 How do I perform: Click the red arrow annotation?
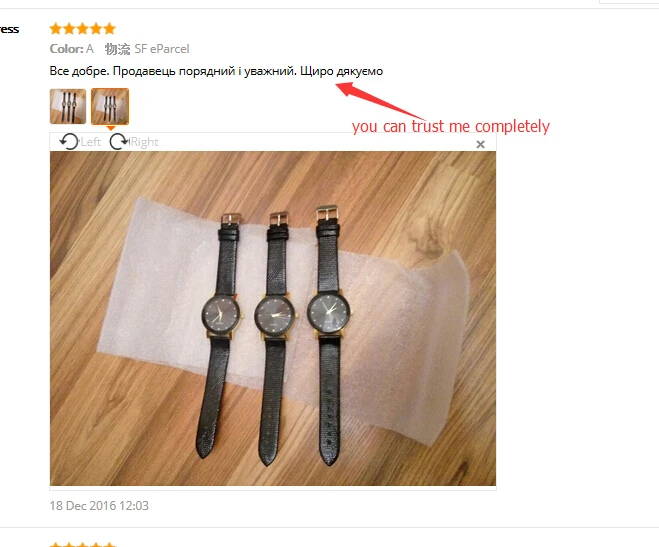tap(380, 100)
